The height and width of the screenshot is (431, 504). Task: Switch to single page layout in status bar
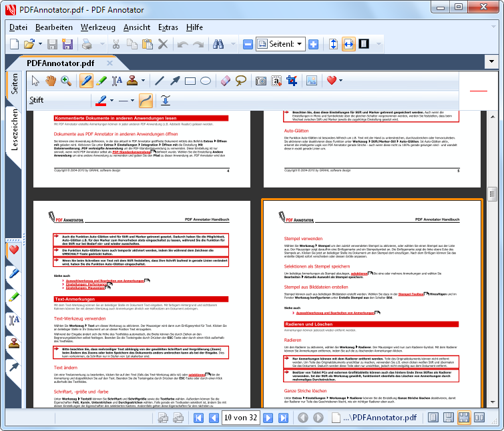[433, 418]
